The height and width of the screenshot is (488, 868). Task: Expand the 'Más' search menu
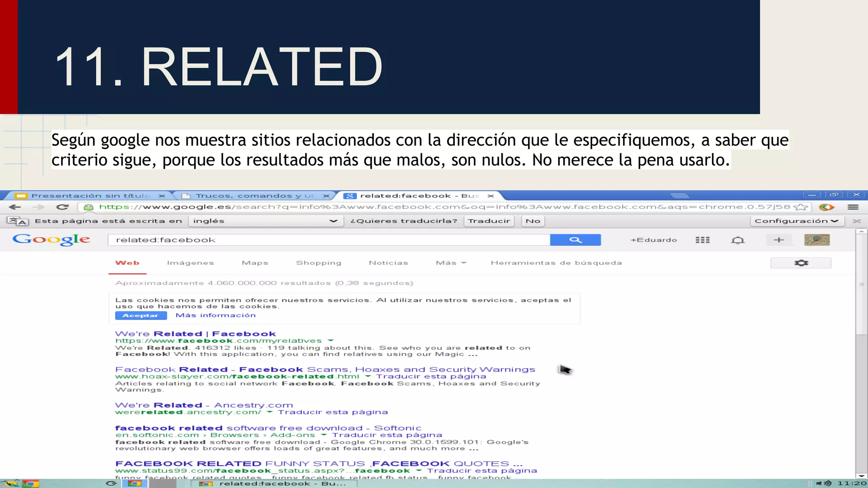pyautogui.click(x=451, y=263)
